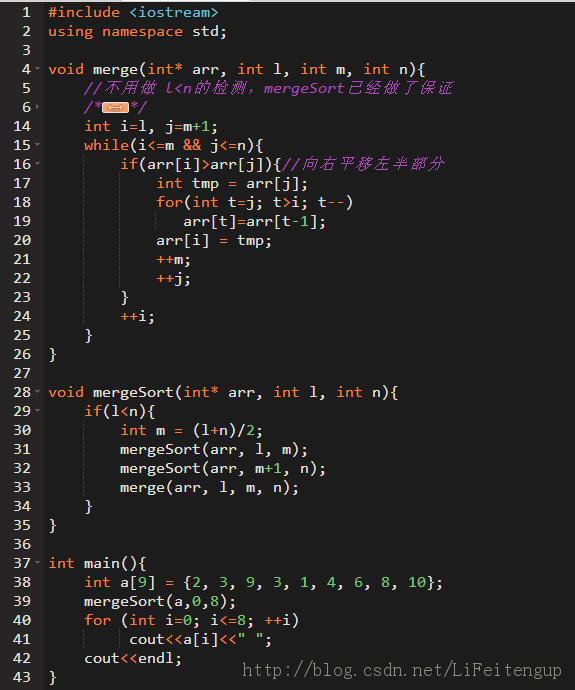The height and width of the screenshot is (690, 575).
Task: Click 'tmp' variable declaration on line 17
Action: click(205, 184)
